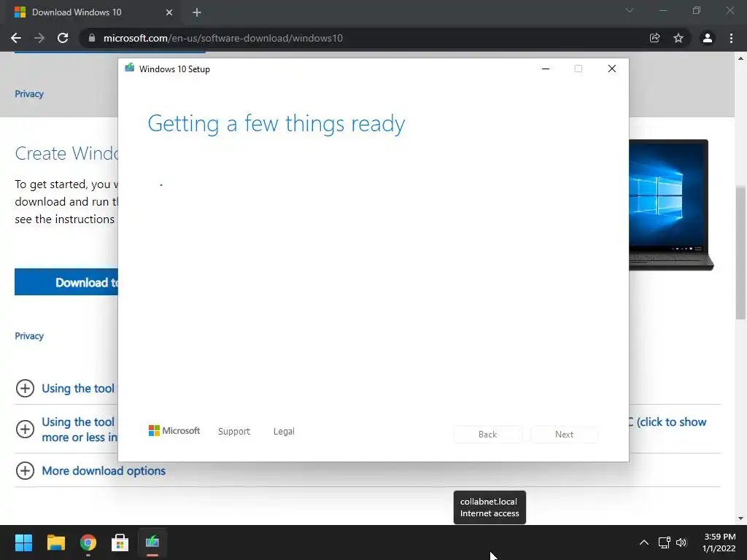
Task: Click More download options link text
Action: tap(104, 470)
